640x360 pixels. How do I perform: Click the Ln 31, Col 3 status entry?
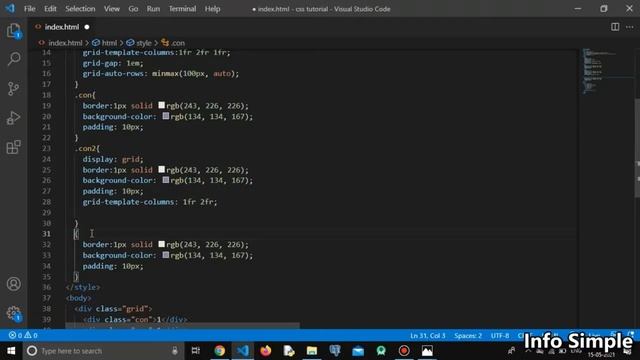(x=428, y=336)
